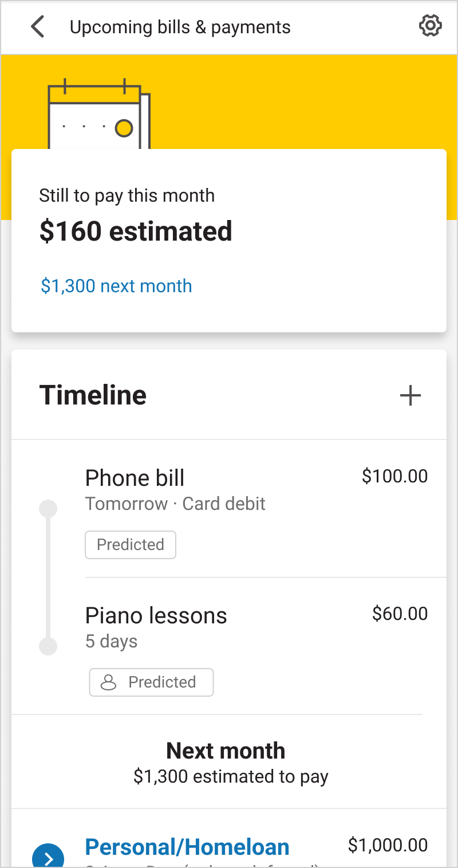Viewport: 458px width, 868px height.
Task: Click the $60.00 Piano lessons amount
Action: pos(400,614)
